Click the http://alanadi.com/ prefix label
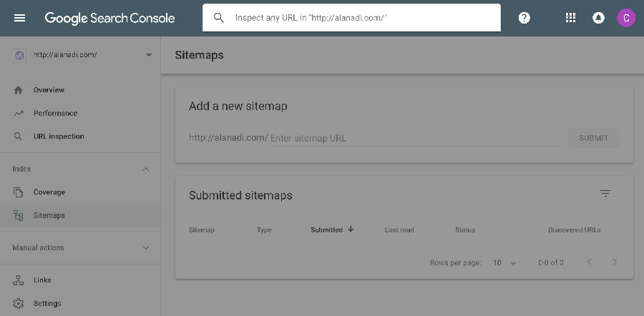Image resolution: width=644 pixels, height=316 pixels. pyautogui.click(x=228, y=138)
